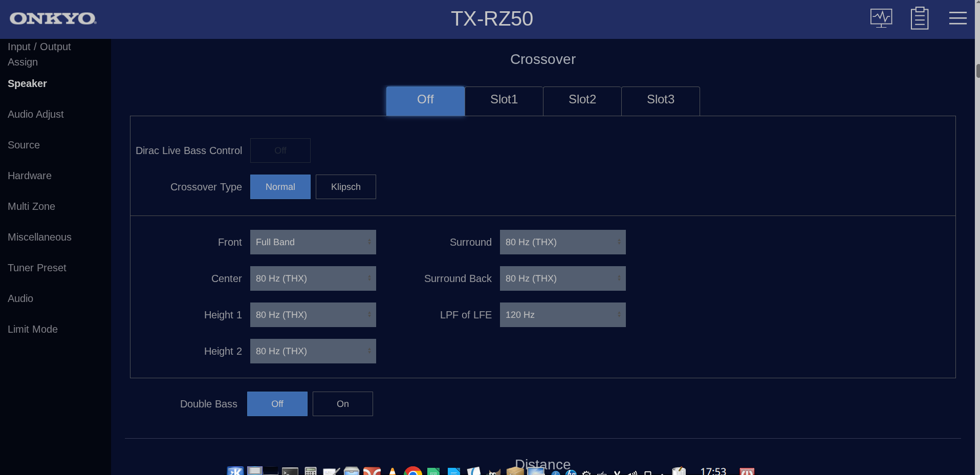Open the calculator icon in the taskbar
This screenshot has width=980, height=475.
(x=311, y=471)
